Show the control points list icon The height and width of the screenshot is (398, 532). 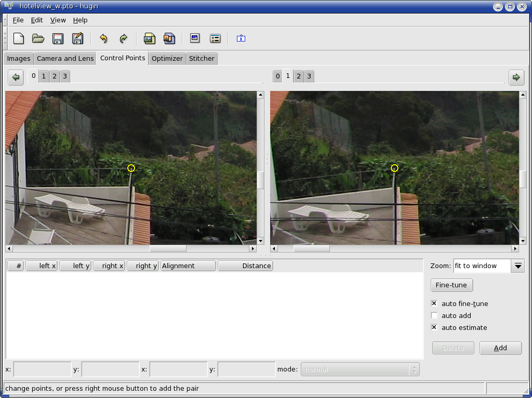pos(215,38)
